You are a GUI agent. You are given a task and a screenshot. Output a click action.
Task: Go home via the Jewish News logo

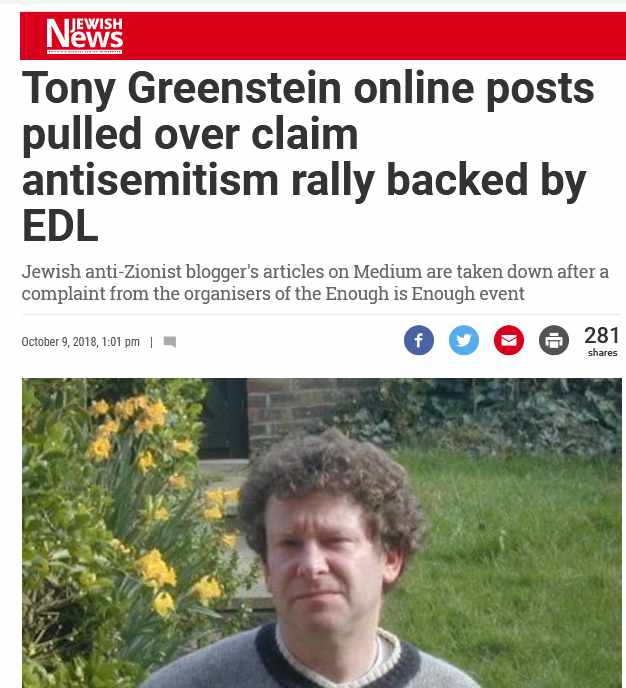[84, 35]
